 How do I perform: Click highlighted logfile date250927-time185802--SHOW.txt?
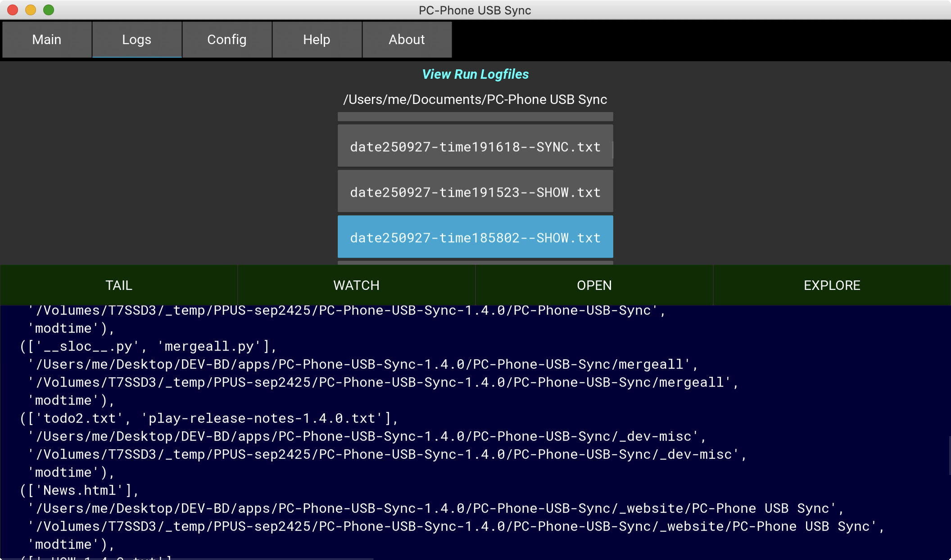[x=475, y=237]
